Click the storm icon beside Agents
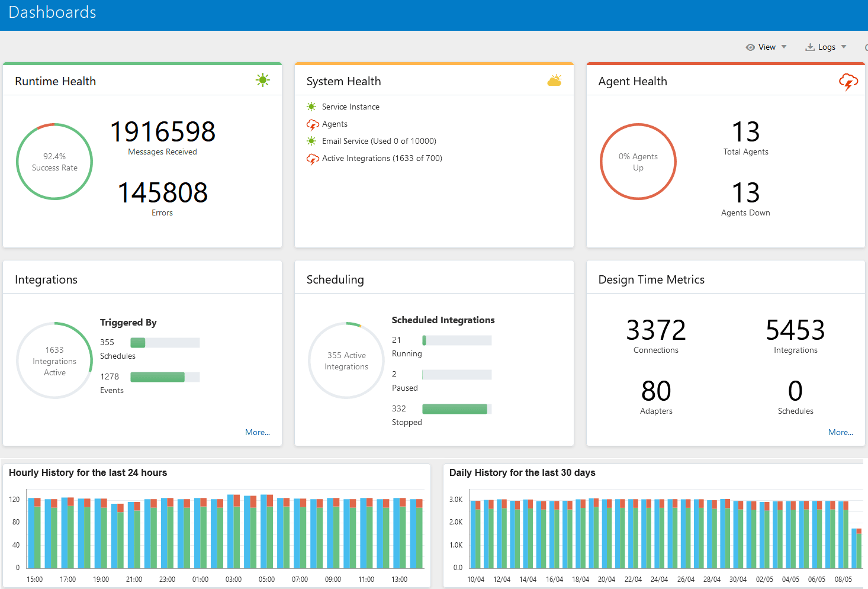This screenshot has width=868, height=589. coord(313,124)
